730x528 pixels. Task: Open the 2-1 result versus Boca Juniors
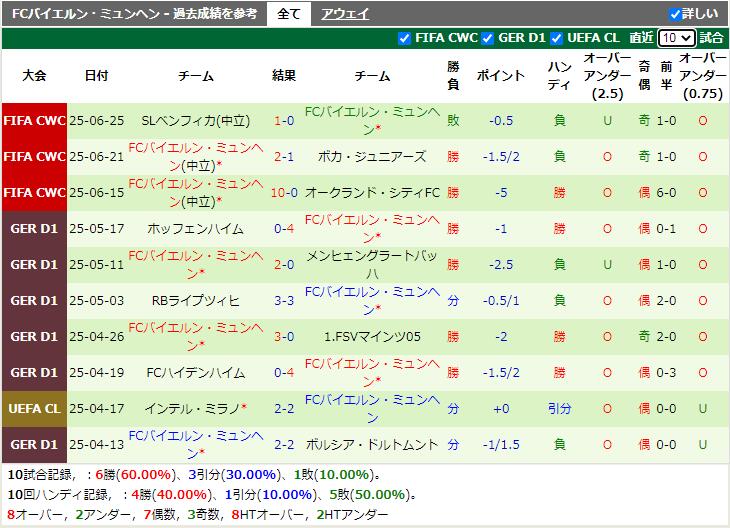click(284, 156)
